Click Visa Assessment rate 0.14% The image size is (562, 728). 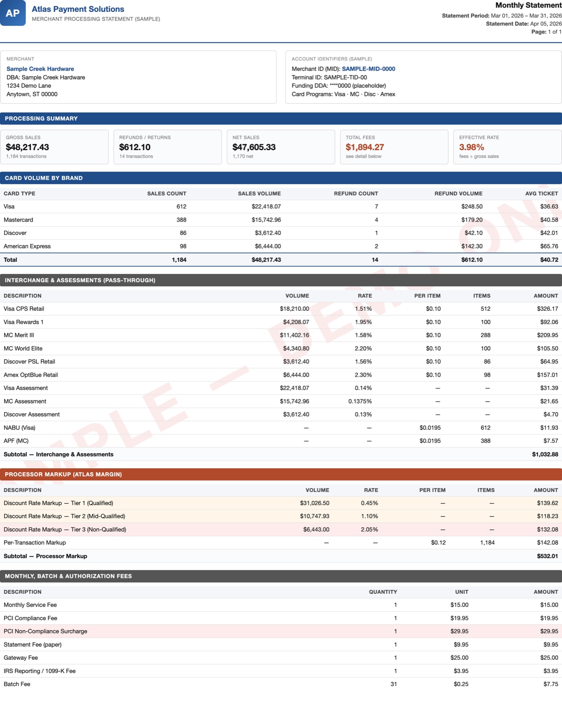pyautogui.click(x=363, y=388)
